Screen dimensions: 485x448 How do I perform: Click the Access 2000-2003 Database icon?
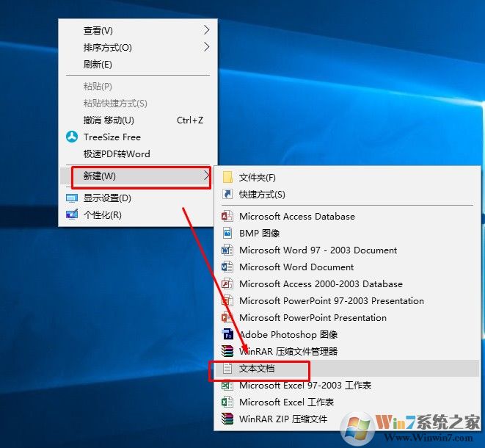[227, 283]
